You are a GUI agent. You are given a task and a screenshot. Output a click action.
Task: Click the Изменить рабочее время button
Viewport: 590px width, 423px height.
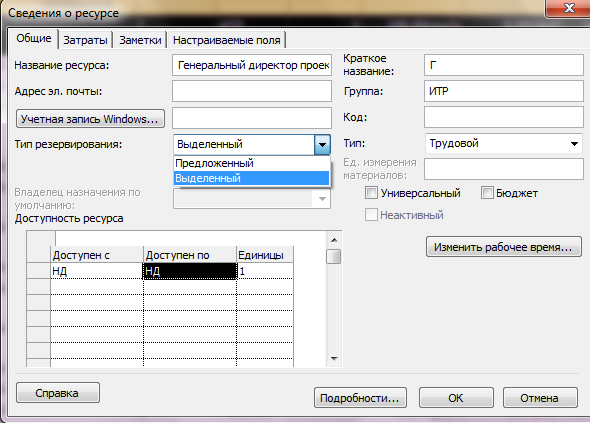(504, 247)
